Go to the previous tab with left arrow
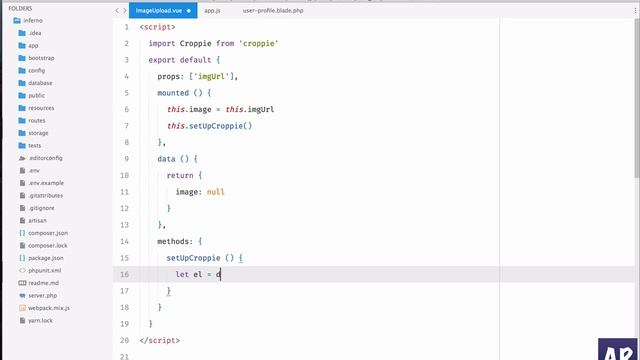Image resolution: width=640 pixels, height=360 pixels. pos(117,11)
